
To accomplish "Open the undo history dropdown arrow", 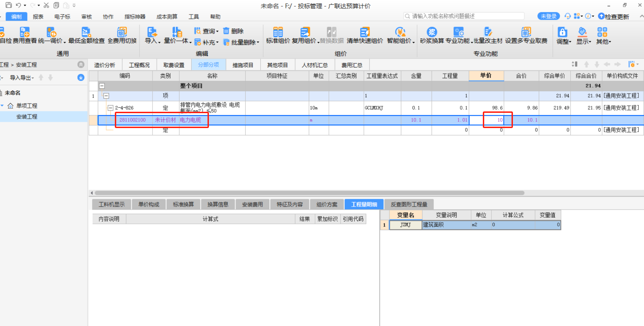I will tap(25, 6).
